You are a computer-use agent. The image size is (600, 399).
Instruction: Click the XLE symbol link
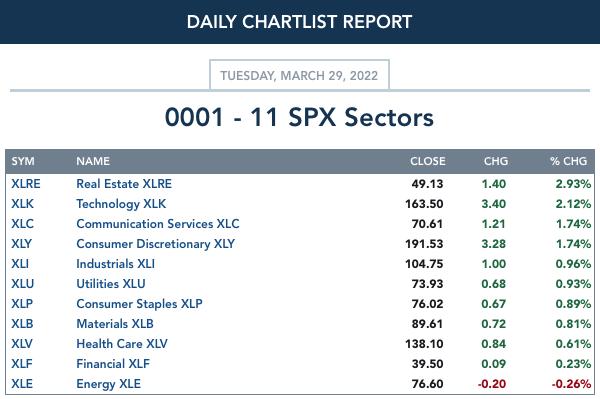coord(22,384)
